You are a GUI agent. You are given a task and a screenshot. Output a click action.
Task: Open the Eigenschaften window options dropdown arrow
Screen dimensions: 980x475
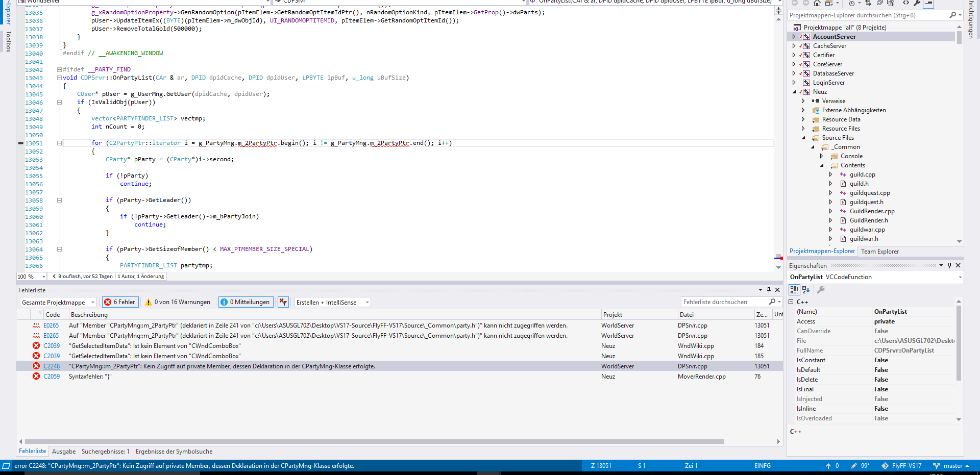[941, 265]
